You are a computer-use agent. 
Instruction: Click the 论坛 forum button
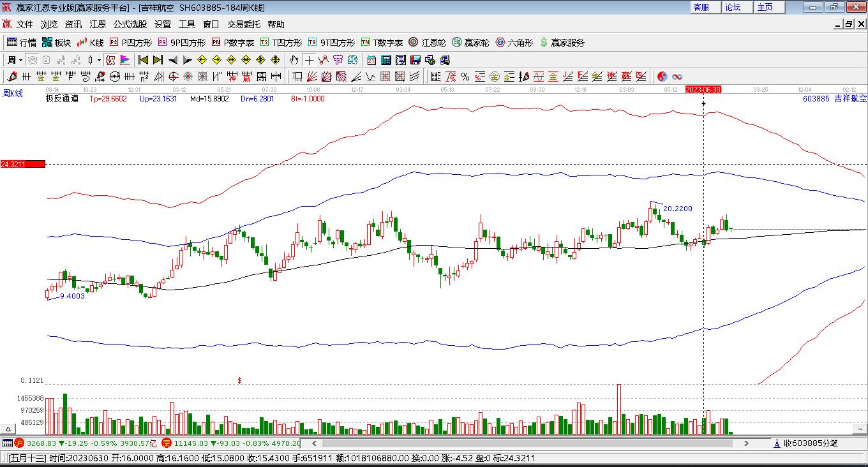pyautogui.click(x=733, y=7)
